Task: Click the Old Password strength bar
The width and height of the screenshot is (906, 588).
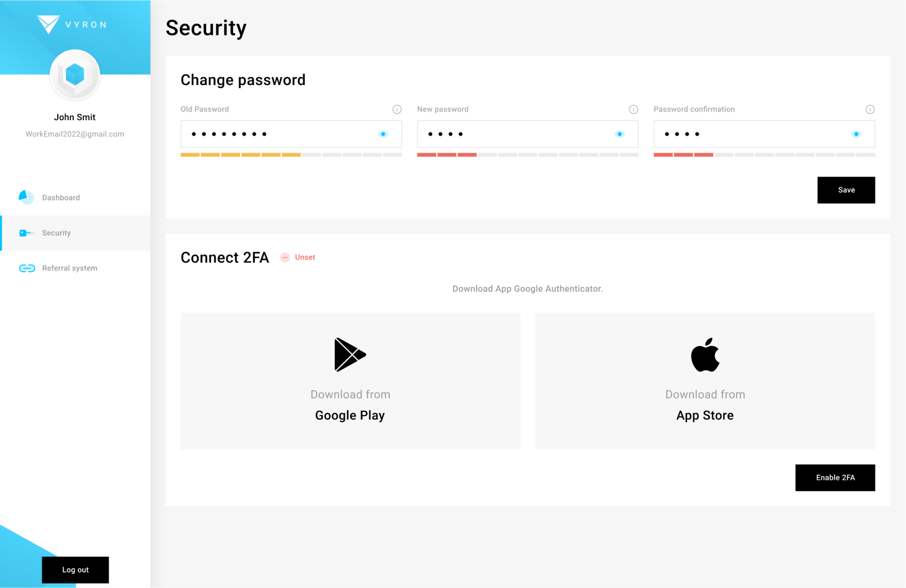Action: click(x=291, y=155)
